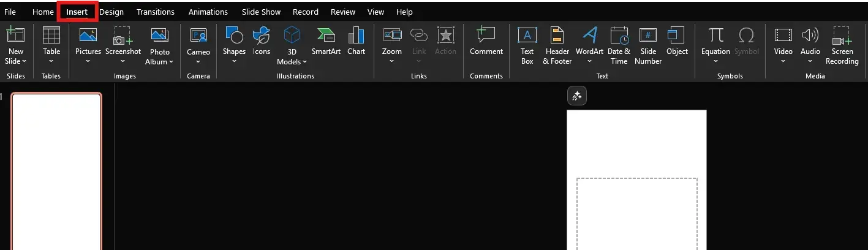The height and width of the screenshot is (250, 868).
Task: Click the Equation pi icon
Action: tap(715, 35)
